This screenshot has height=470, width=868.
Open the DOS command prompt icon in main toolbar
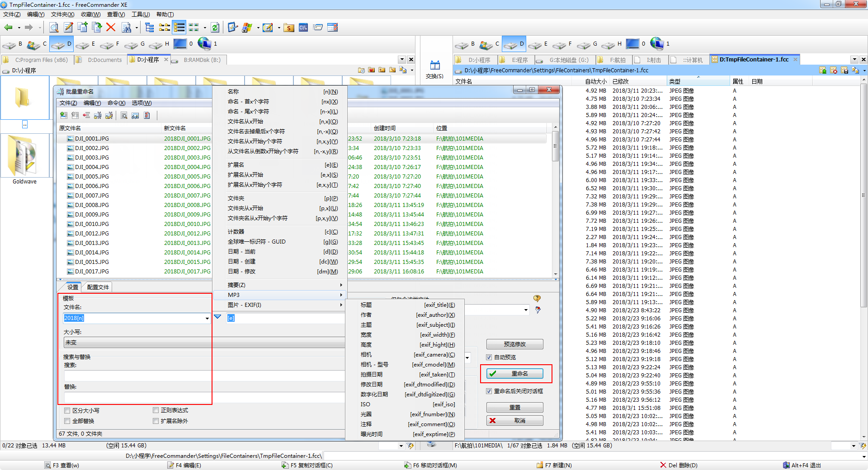303,28
